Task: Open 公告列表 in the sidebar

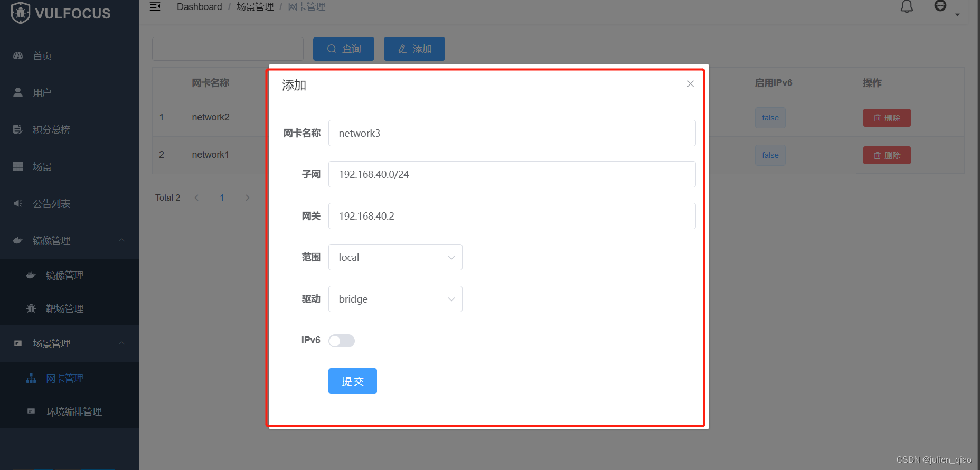Action: coord(69,203)
